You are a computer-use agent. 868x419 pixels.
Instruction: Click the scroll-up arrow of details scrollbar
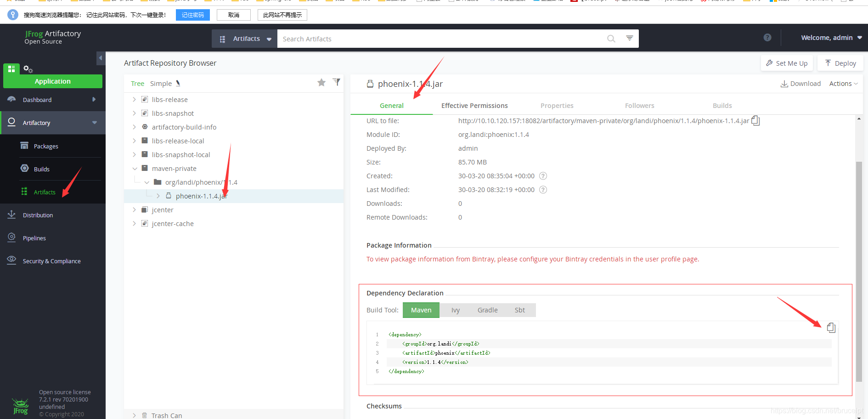[x=859, y=119]
